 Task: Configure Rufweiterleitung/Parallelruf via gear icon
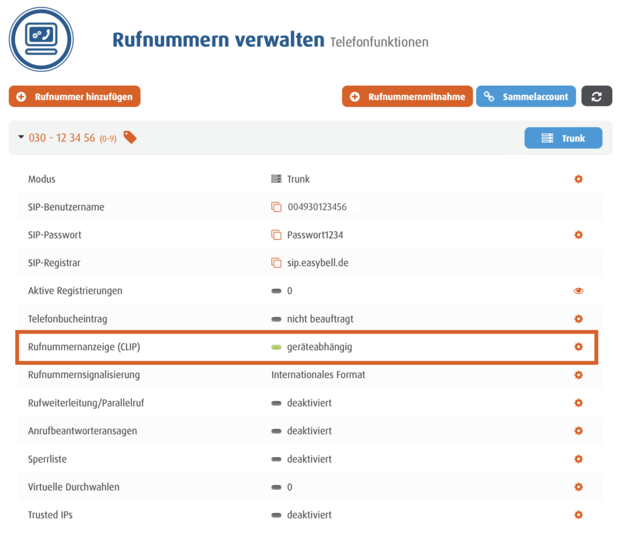point(578,403)
